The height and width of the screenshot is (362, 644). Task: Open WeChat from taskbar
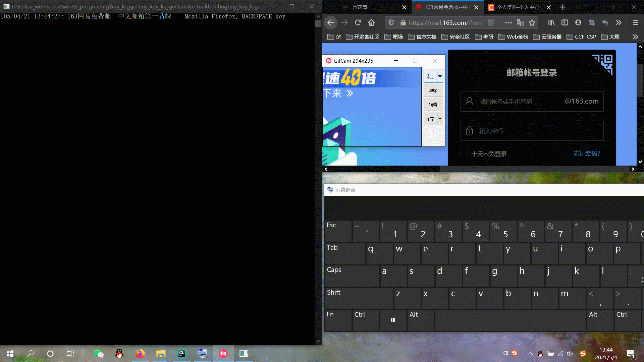(x=99, y=353)
